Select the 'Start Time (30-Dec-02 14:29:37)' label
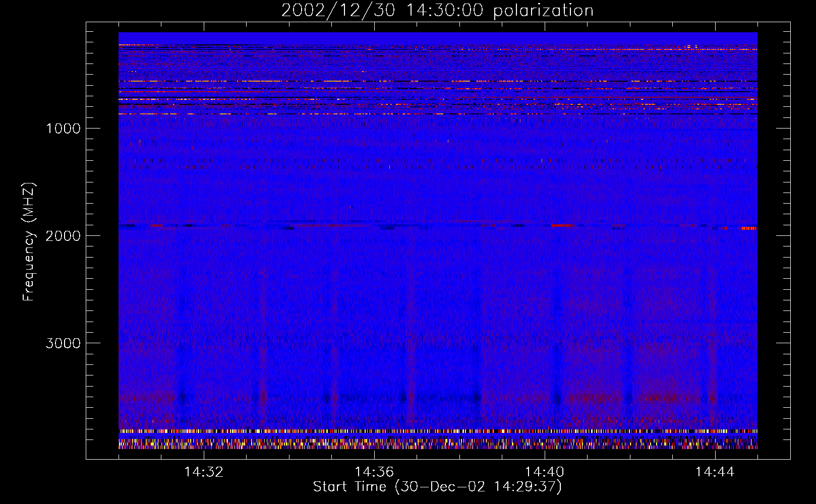The height and width of the screenshot is (504, 816). tap(437, 487)
